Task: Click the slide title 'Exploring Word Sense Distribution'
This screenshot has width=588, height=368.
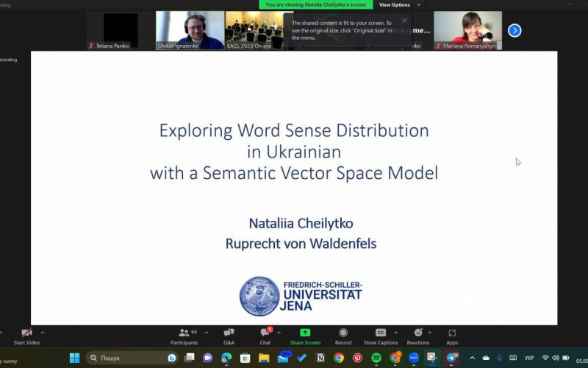Action: [294, 131]
